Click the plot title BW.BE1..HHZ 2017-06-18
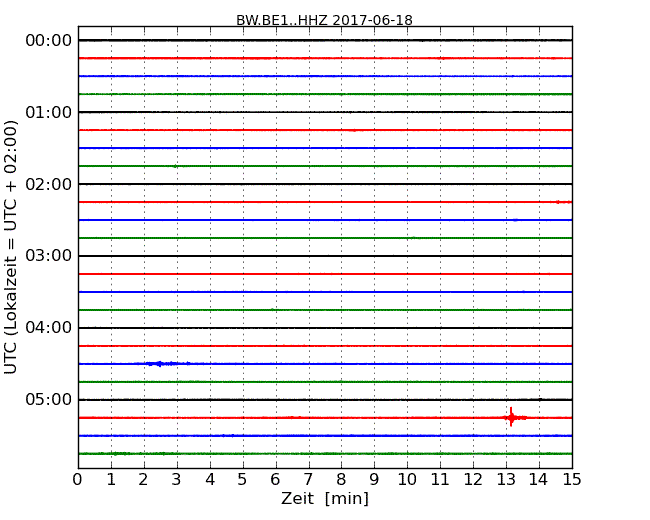650x520 pixels. pos(324,20)
